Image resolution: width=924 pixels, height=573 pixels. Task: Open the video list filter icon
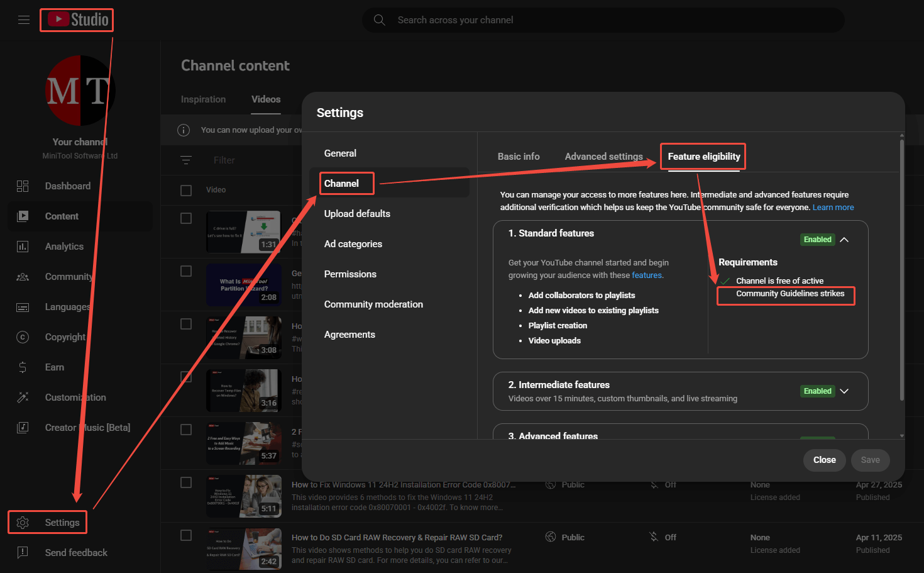click(x=186, y=160)
